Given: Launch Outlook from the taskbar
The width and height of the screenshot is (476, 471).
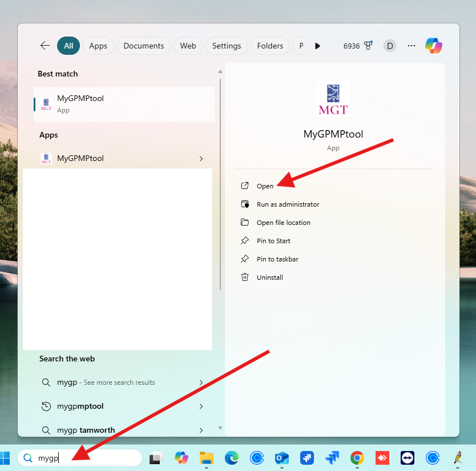Looking at the screenshot, I should pyautogui.click(x=281, y=458).
